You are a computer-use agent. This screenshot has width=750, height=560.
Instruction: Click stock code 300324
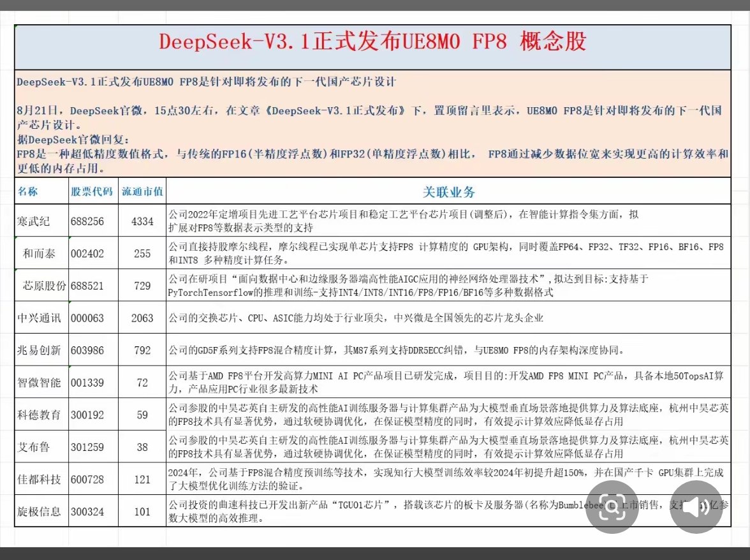point(87,512)
